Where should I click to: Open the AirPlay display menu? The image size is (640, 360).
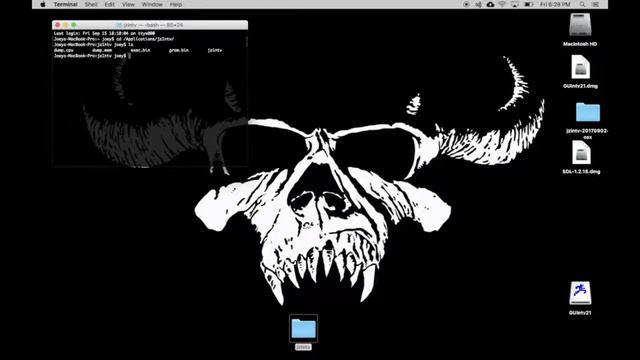[x=515, y=4]
